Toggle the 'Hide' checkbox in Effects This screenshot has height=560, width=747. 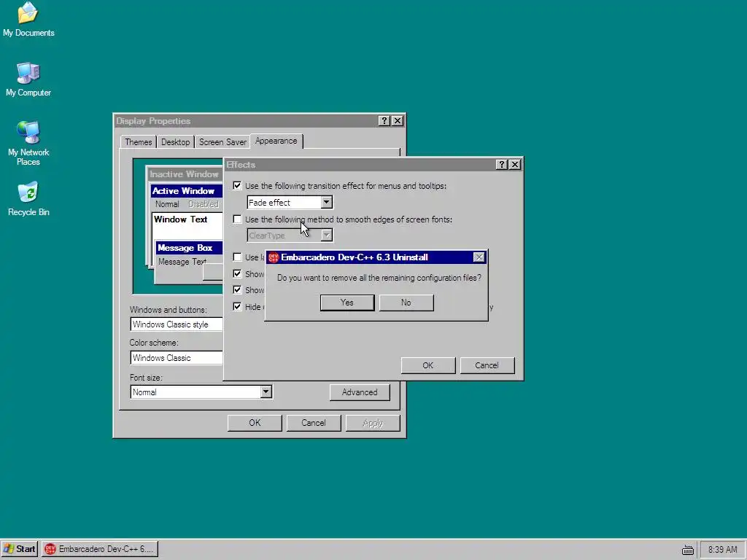coord(237,307)
